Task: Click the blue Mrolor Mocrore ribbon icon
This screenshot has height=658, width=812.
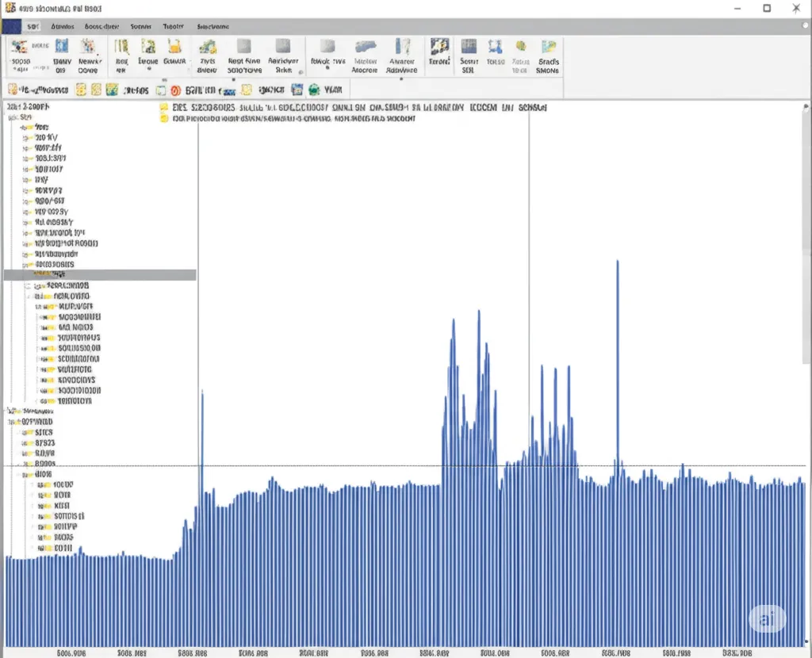Action: (x=365, y=47)
